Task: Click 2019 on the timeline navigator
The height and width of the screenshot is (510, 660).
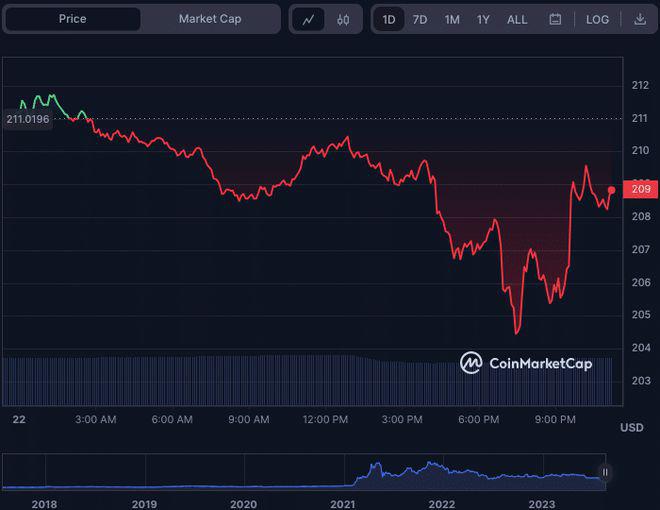Action: [x=144, y=504]
